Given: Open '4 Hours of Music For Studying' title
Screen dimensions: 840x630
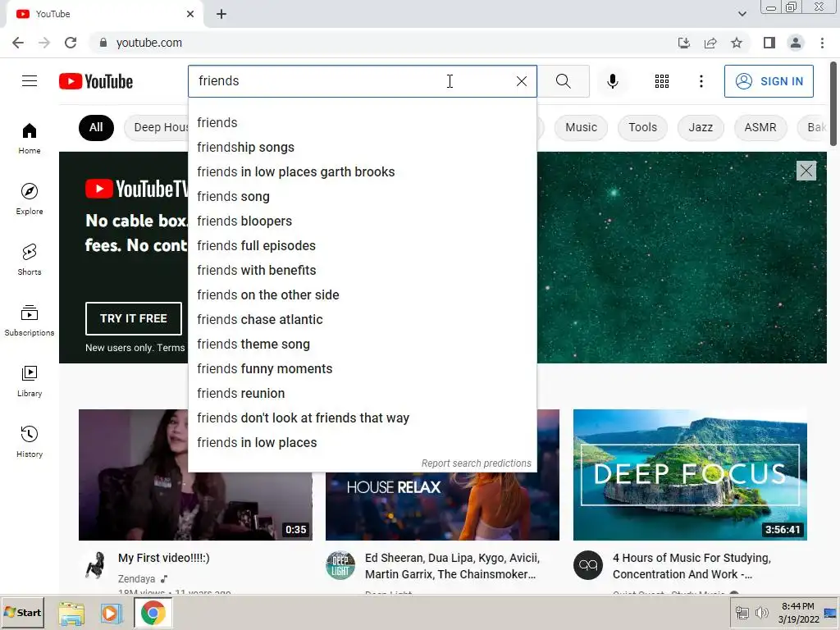Looking at the screenshot, I should click(x=692, y=566).
